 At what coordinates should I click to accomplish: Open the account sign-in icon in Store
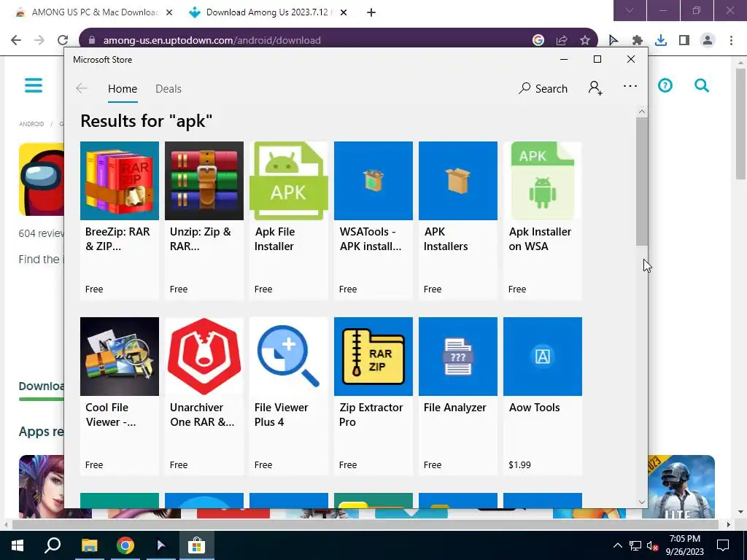(595, 88)
